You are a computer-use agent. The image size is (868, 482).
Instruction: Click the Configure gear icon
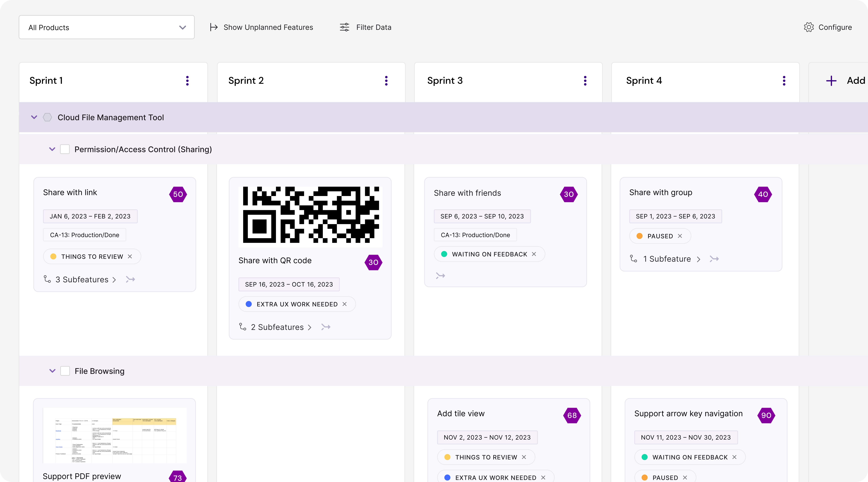click(x=809, y=27)
